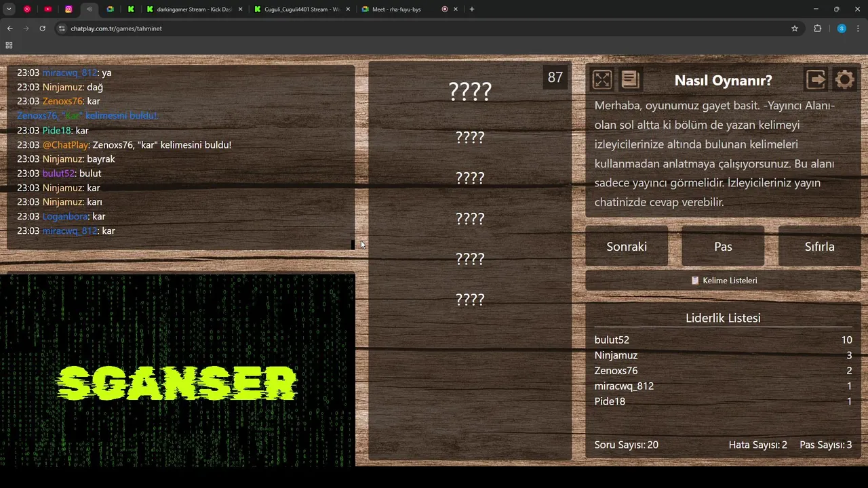Switch to the first pinned red-circle tab

pos(27,9)
